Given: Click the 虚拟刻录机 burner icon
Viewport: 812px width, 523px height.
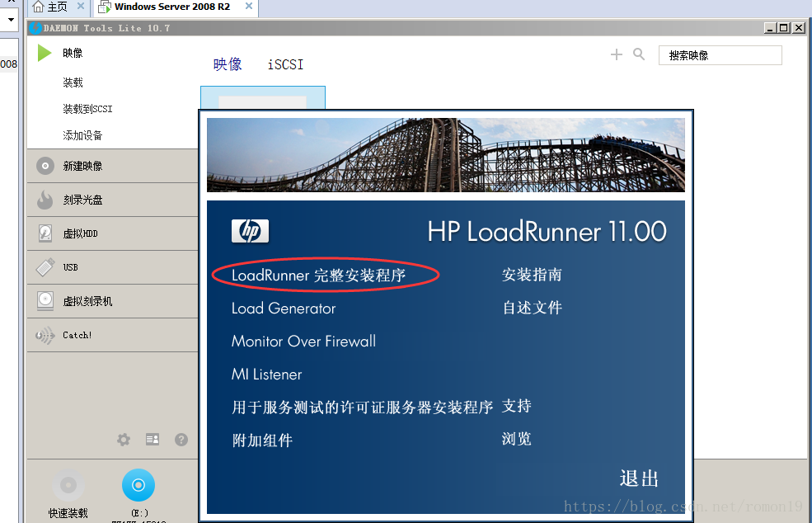Looking at the screenshot, I should [x=45, y=300].
